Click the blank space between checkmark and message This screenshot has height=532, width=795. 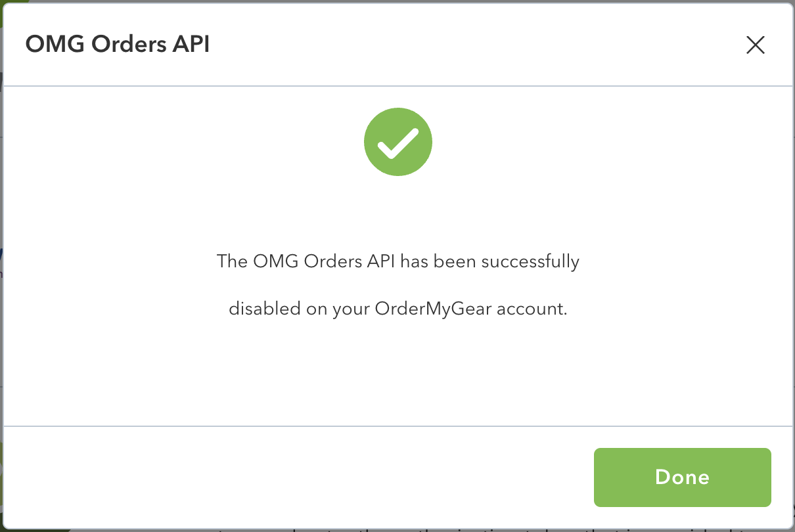398,213
